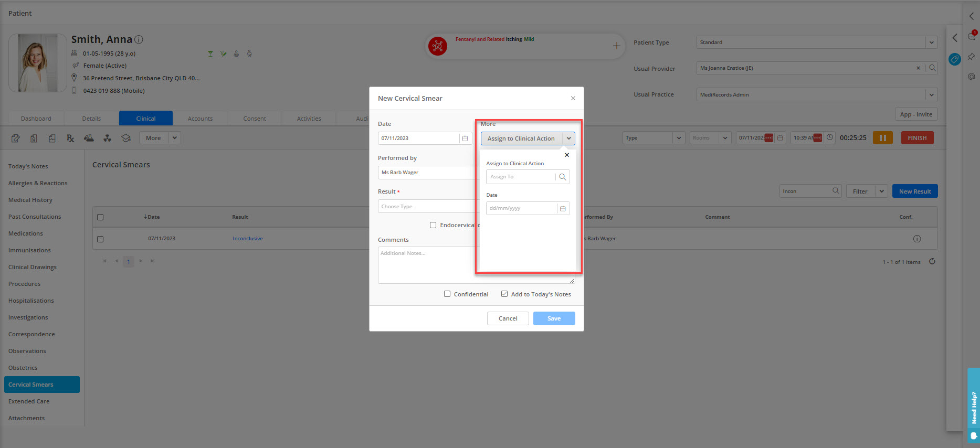Click the glass alcohol status icon
Image resolution: width=980 pixels, height=448 pixels.
point(210,54)
